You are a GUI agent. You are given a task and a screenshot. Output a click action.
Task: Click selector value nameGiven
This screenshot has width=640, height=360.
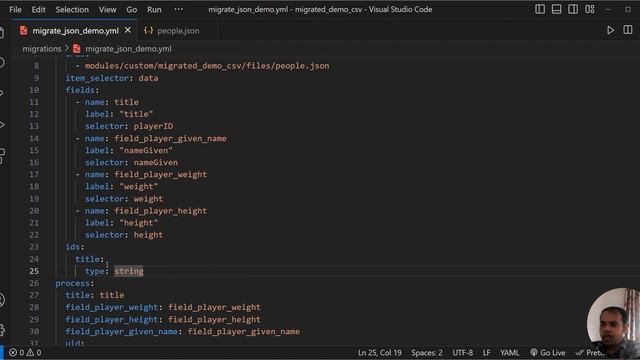point(156,162)
